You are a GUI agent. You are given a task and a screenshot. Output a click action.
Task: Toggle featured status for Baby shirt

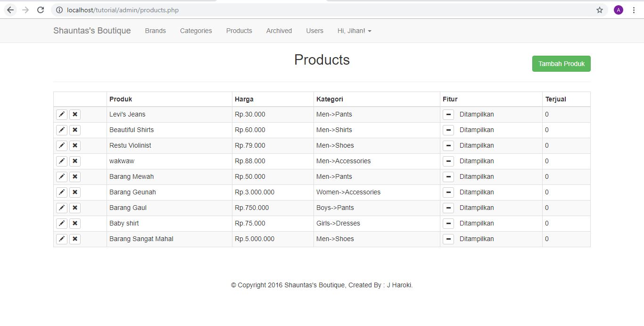[x=448, y=223]
